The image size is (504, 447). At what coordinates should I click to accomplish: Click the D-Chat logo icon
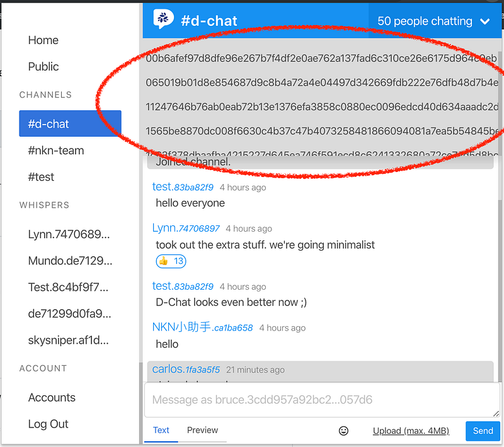pyautogui.click(x=164, y=19)
